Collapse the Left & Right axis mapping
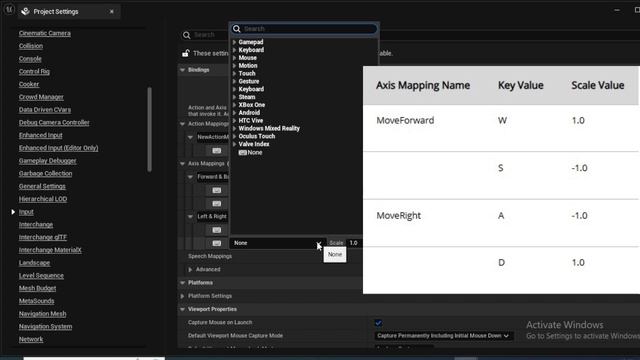The image size is (640, 360). click(x=190, y=216)
